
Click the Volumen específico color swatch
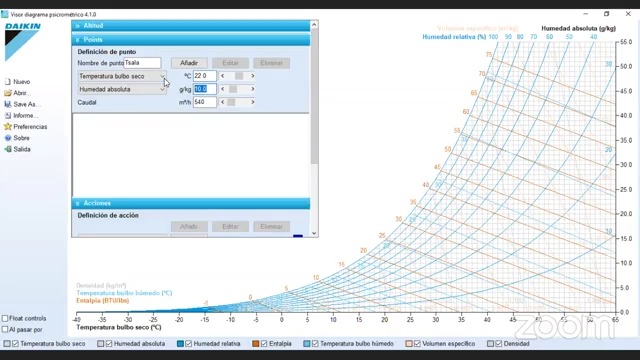pyautogui.click(x=409, y=344)
